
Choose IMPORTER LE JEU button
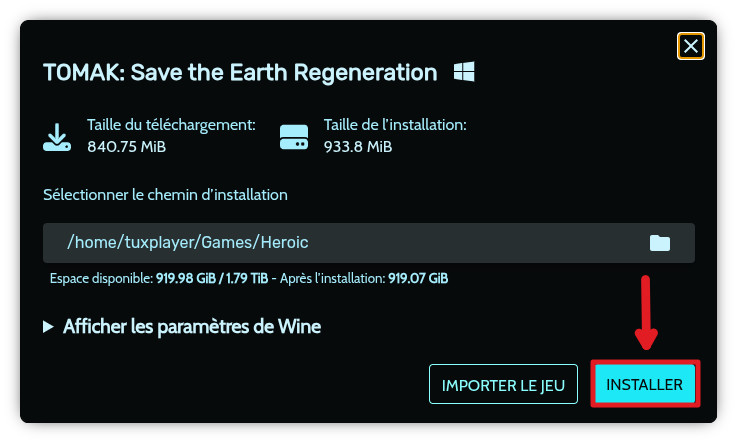(503, 384)
